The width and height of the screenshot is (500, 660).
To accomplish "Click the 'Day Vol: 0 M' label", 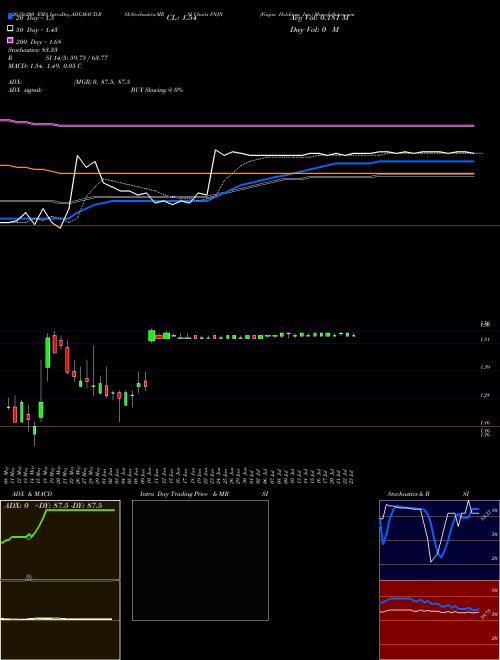I will tap(314, 30).
